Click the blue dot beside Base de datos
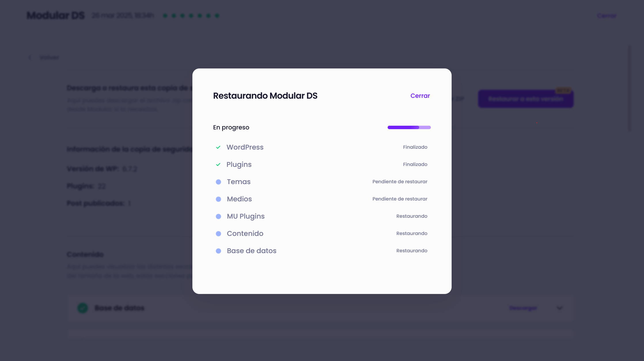 click(x=218, y=251)
